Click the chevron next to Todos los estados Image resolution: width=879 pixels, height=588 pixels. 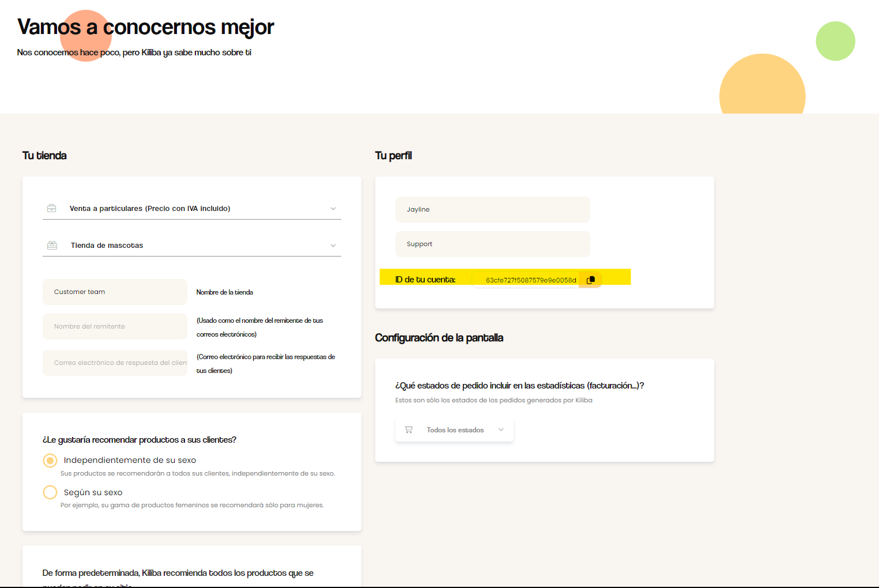click(x=501, y=429)
